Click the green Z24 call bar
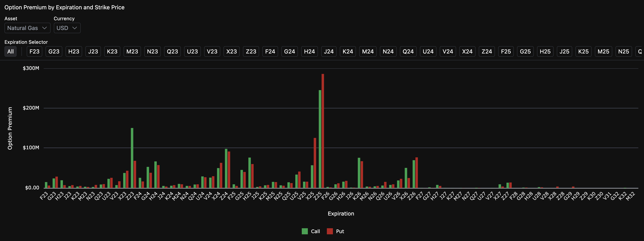The width and height of the screenshot is (644, 241). pyautogui.click(x=226, y=168)
